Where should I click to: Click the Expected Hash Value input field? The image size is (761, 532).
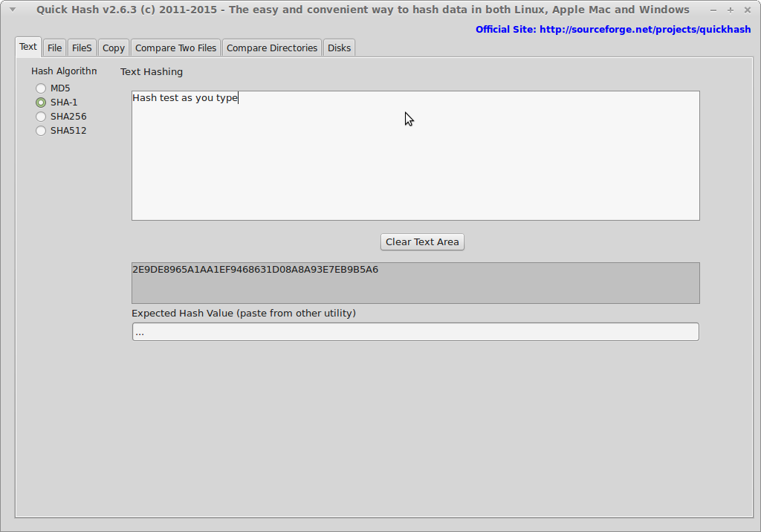click(415, 331)
